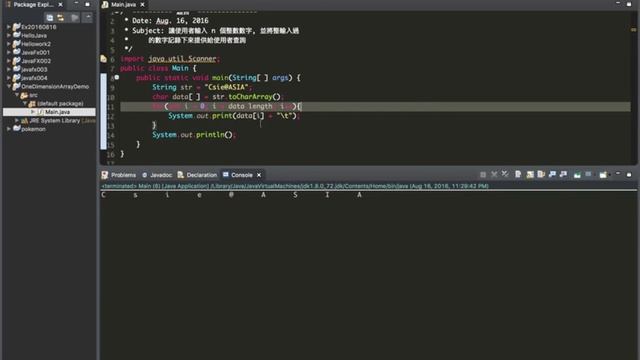Click Remove All Terminated Launches icon

505,175
